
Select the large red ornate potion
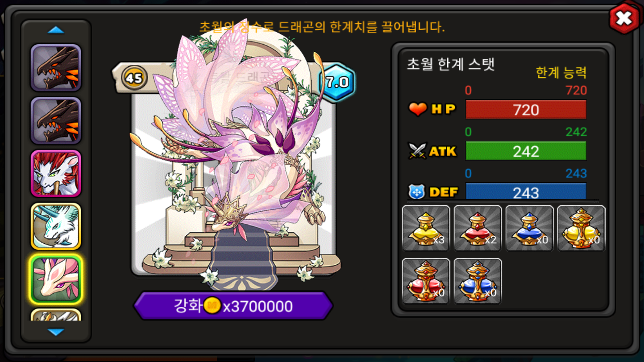pyautogui.click(x=426, y=281)
